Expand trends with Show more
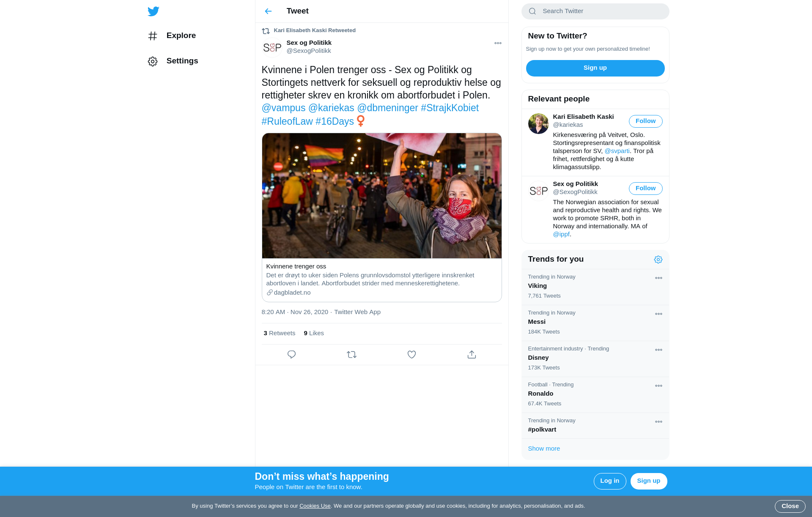 click(544, 449)
